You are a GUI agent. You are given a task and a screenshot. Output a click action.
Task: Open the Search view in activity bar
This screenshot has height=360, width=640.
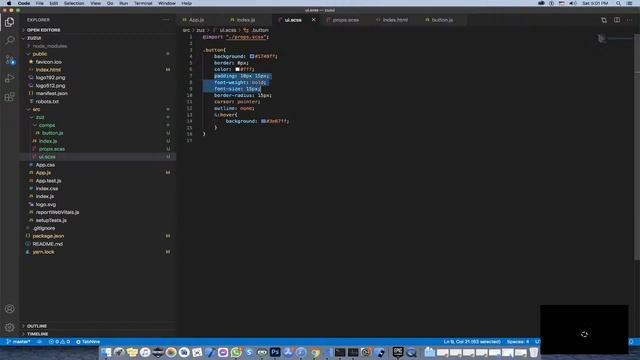(9, 40)
